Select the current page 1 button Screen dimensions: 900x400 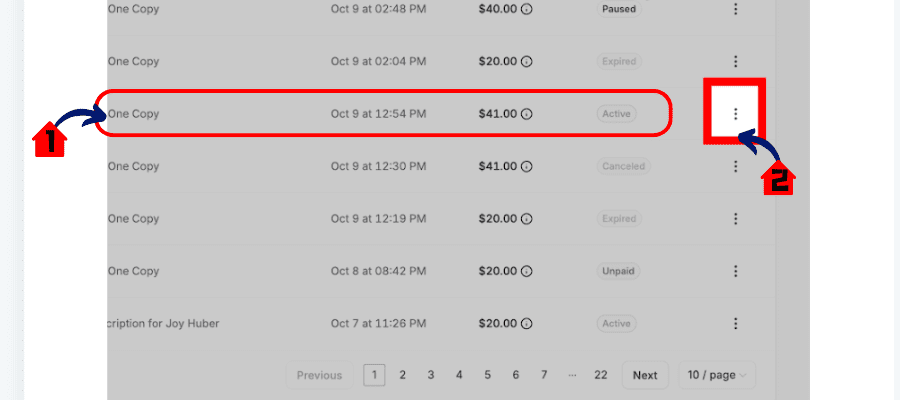(x=374, y=375)
